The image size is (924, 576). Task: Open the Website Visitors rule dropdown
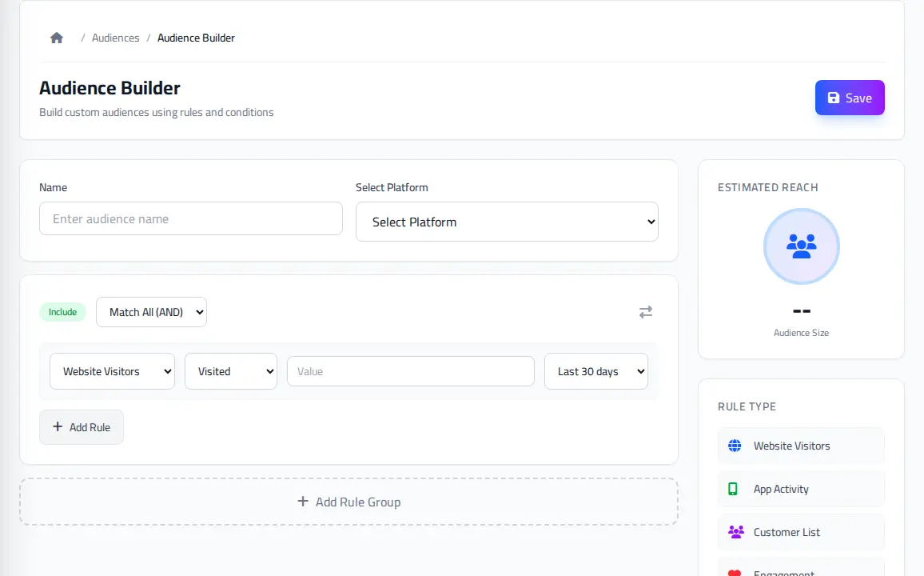113,371
